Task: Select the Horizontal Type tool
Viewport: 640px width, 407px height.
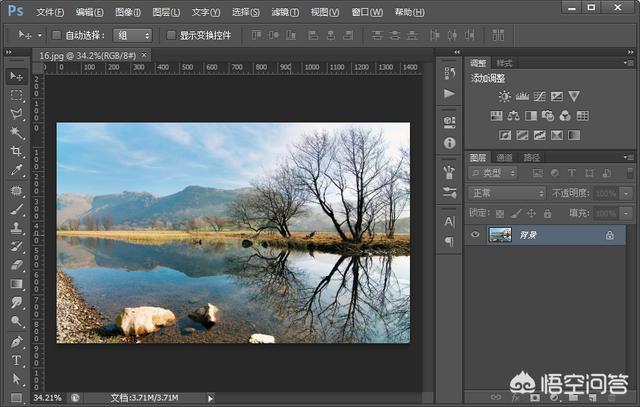Action: click(16, 360)
